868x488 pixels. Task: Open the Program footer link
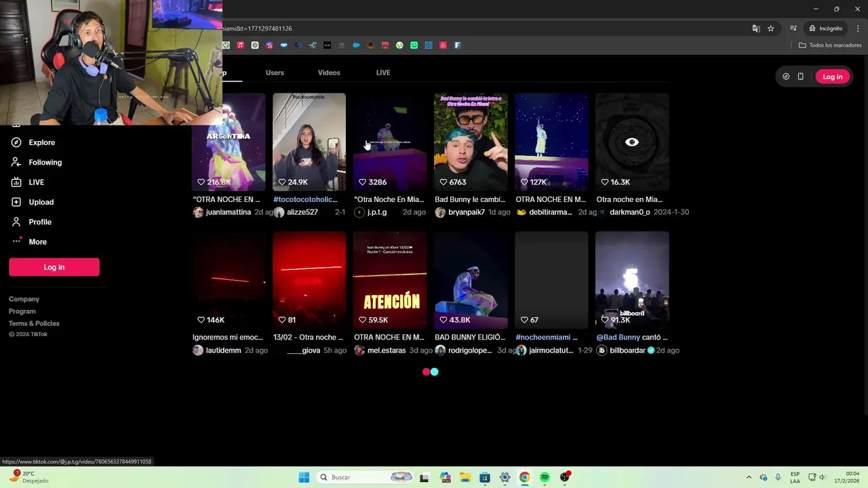(x=22, y=311)
